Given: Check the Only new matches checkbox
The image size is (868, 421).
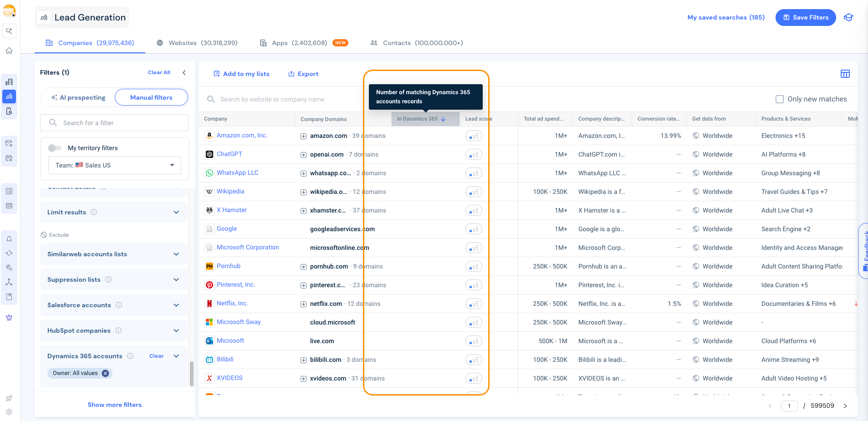Looking at the screenshot, I should point(780,99).
